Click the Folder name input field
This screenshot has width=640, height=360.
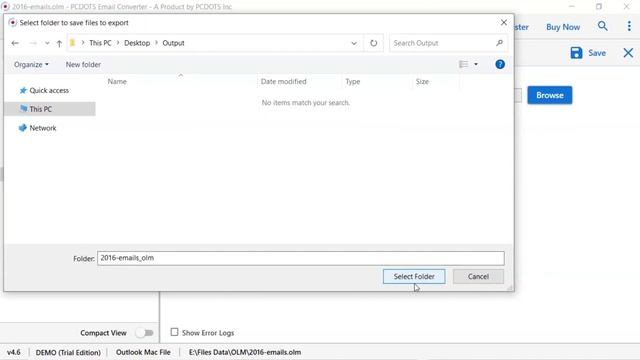(x=301, y=258)
